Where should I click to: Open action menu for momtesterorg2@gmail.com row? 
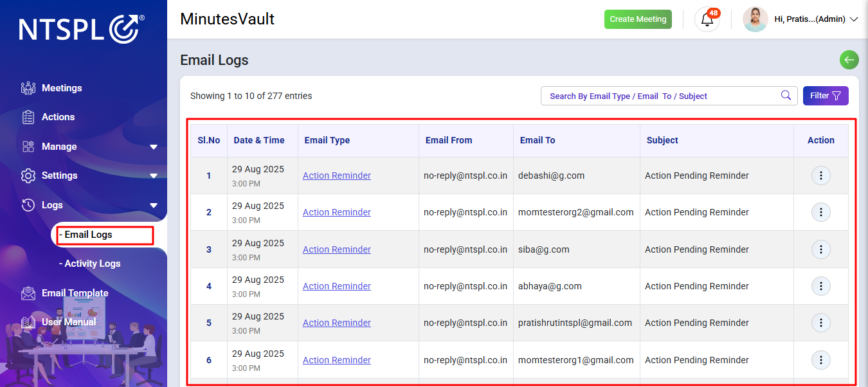(821, 212)
